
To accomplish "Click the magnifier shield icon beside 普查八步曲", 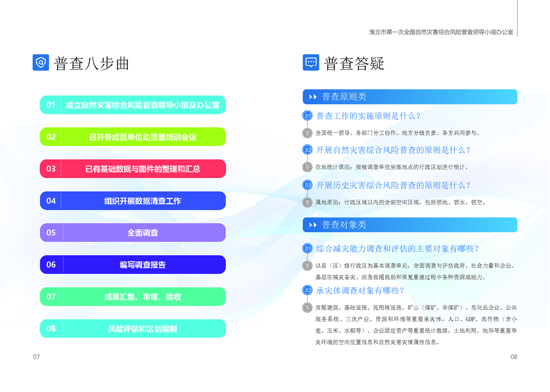I will 41,62.
